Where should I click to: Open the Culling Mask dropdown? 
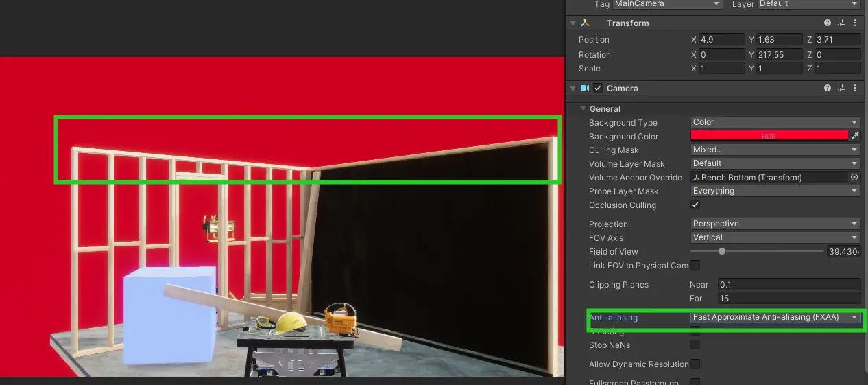(x=775, y=150)
